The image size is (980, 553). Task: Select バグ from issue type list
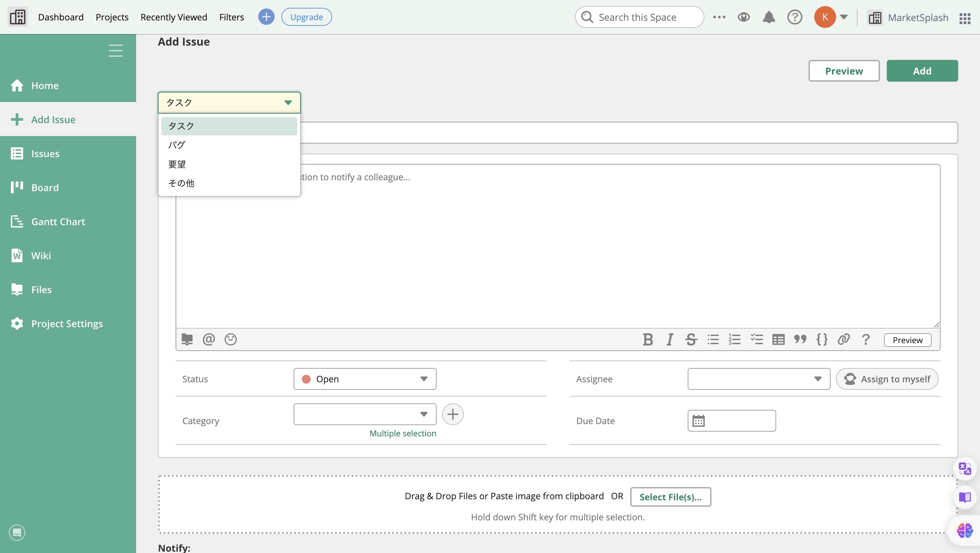pos(177,145)
